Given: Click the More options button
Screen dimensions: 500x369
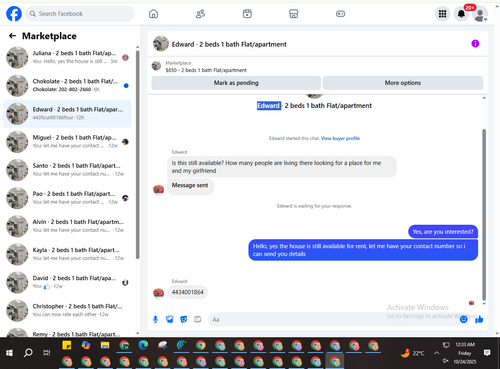Looking at the screenshot, I should pos(403,83).
